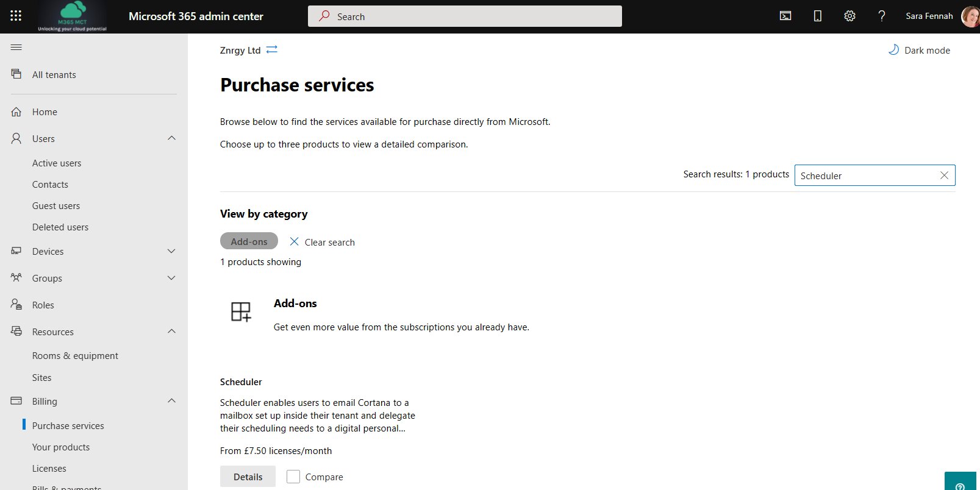
Task: Collapse the Users section
Action: click(x=171, y=138)
